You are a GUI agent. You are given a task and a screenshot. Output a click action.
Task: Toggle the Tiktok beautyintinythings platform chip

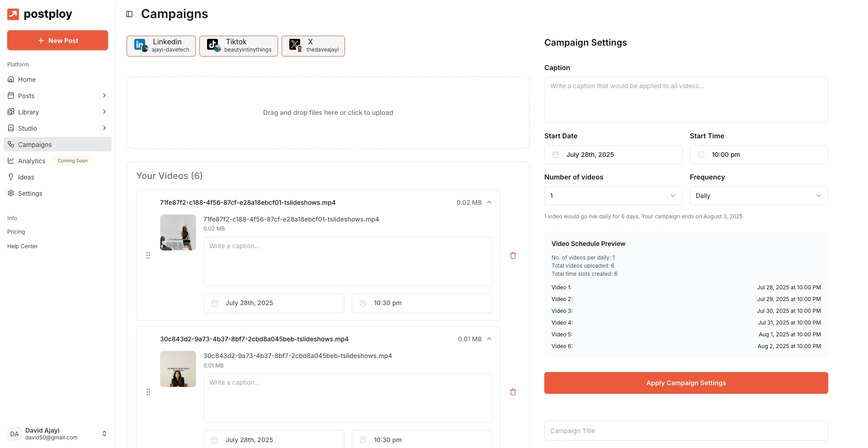[238, 46]
